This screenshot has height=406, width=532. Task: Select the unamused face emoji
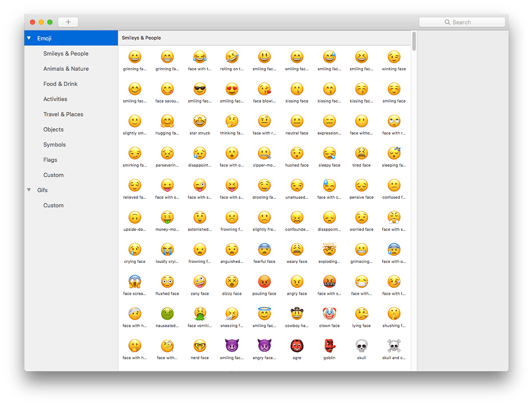click(297, 185)
